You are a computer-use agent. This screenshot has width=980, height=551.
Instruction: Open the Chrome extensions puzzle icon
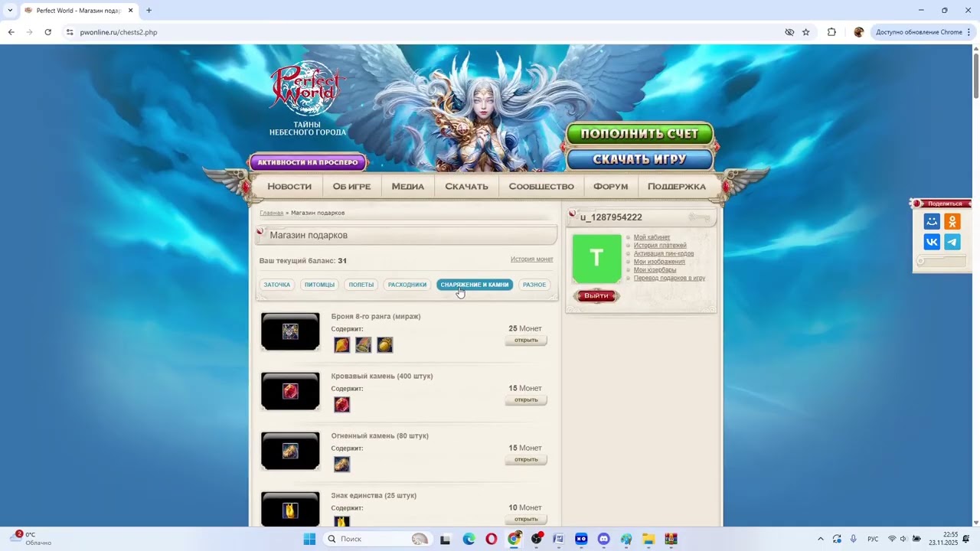[x=831, y=32]
